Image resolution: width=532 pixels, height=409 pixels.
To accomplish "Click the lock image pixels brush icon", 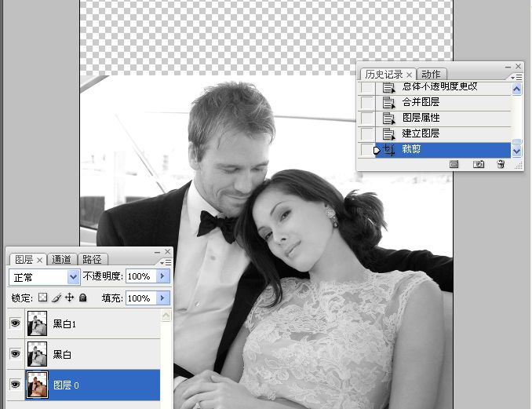I will pos(56,298).
